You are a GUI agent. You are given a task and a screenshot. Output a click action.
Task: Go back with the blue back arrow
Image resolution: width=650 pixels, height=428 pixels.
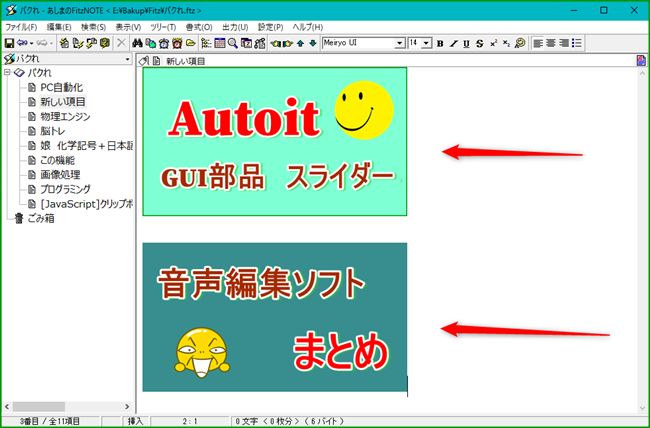pos(22,43)
